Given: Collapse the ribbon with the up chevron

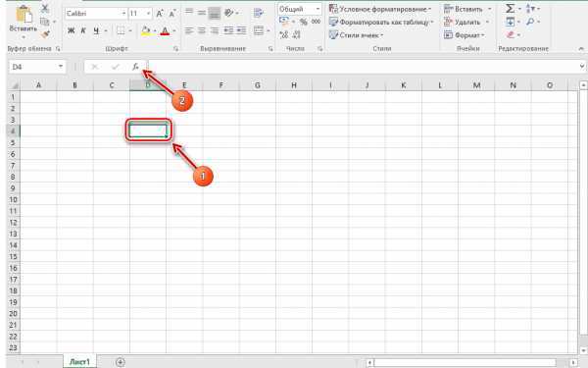Looking at the screenshot, I should (x=581, y=49).
